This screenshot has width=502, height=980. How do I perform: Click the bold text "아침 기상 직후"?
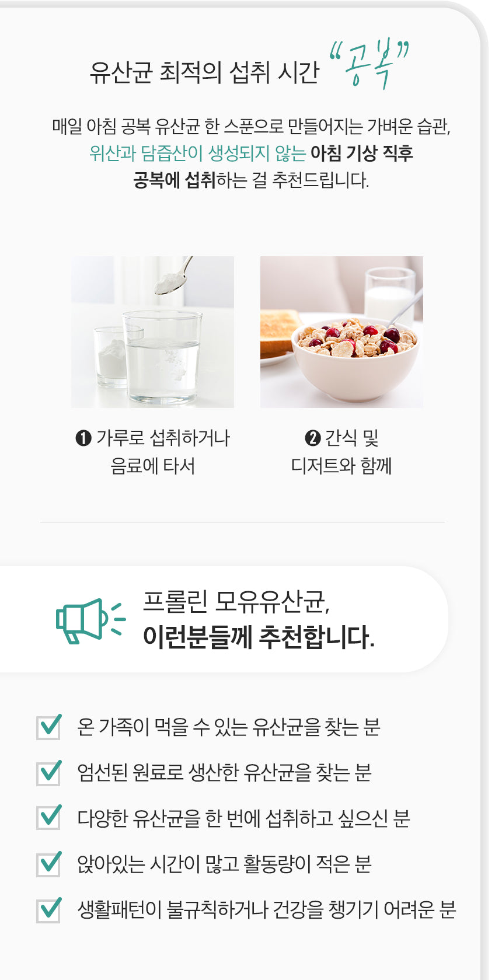(362, 153)
